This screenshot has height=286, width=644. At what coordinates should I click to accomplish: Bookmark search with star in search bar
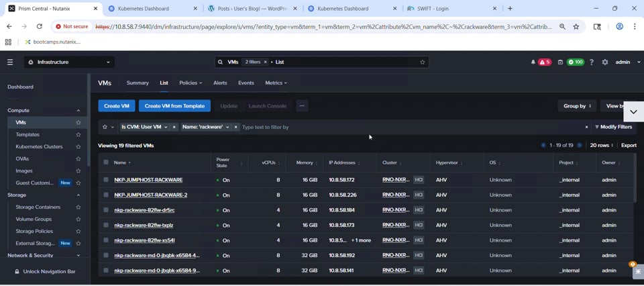[422, 62]
